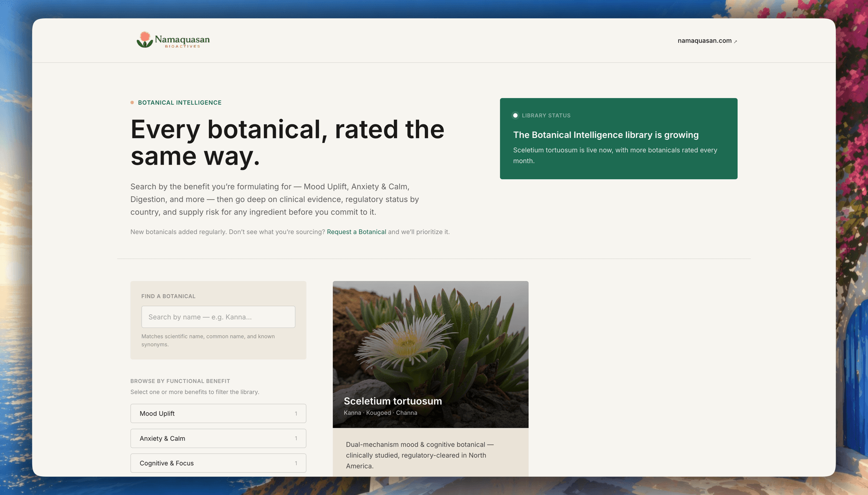The height and width of the screenshot is (495, 868).
Task: Click the Botanical Intelligence section label
Action: point(179,103)
